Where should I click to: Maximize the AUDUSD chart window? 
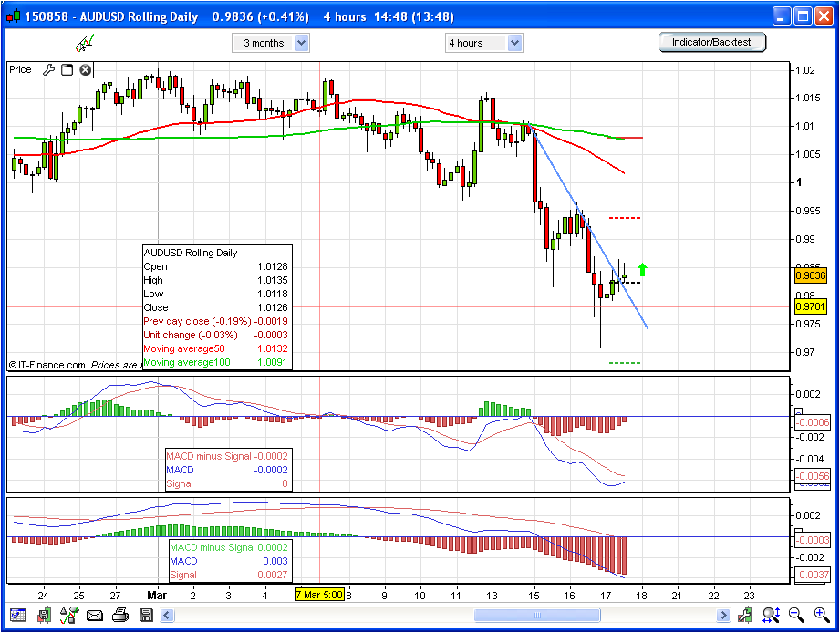point(803,16)
